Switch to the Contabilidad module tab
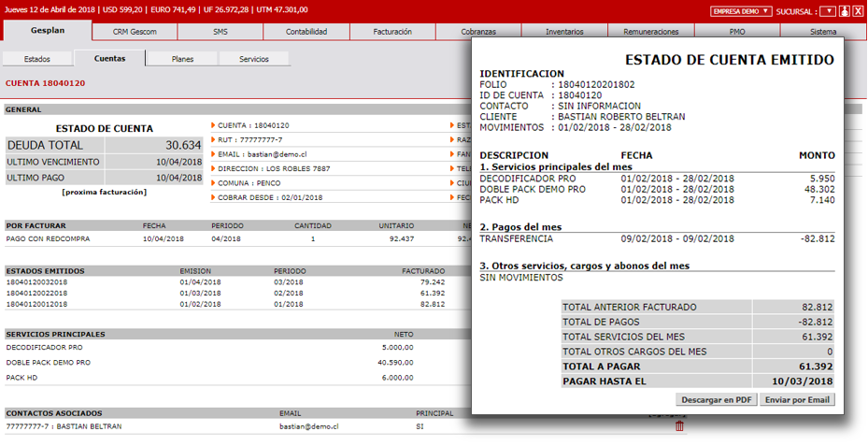The height and width of the screenshot is (446, 868). point(306,32)
